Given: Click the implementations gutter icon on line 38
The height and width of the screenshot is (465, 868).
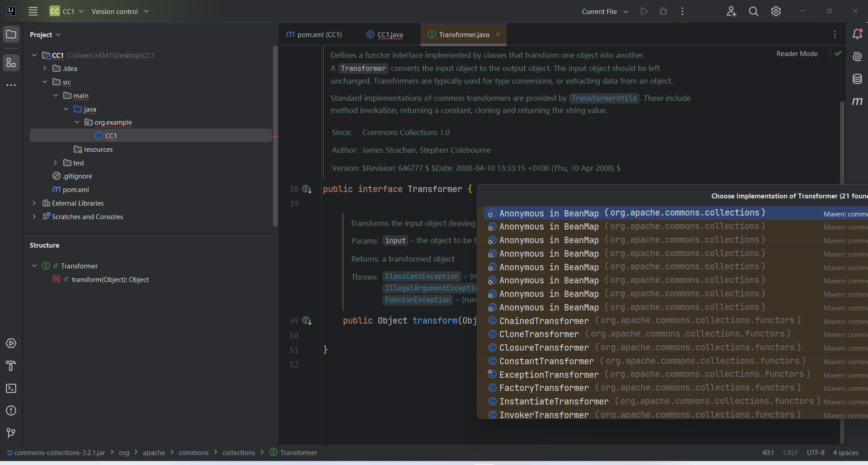Looking at the screenshot, I should (x=307, y=189).
